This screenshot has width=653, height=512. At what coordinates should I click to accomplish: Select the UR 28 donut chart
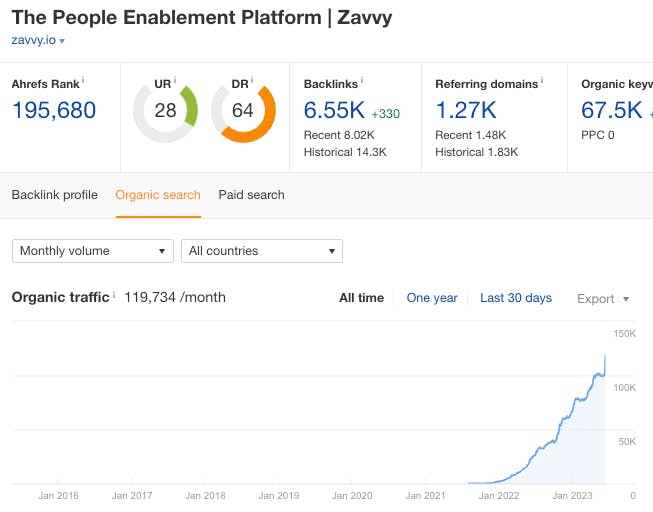point(165,111)
